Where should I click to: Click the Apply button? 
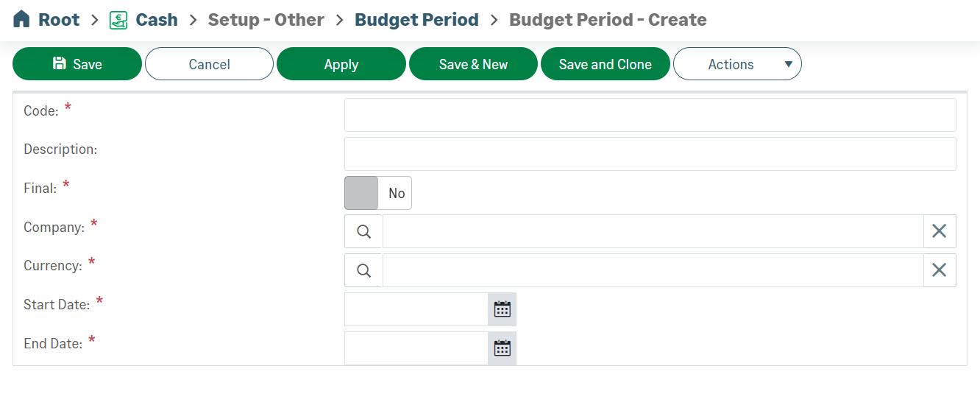tap(341, 64)
